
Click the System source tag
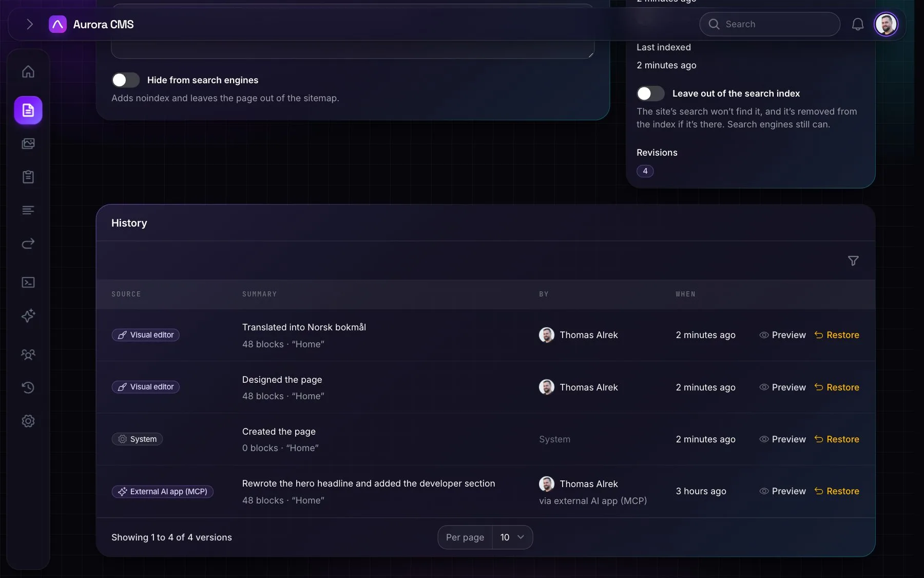coord(137,439)
